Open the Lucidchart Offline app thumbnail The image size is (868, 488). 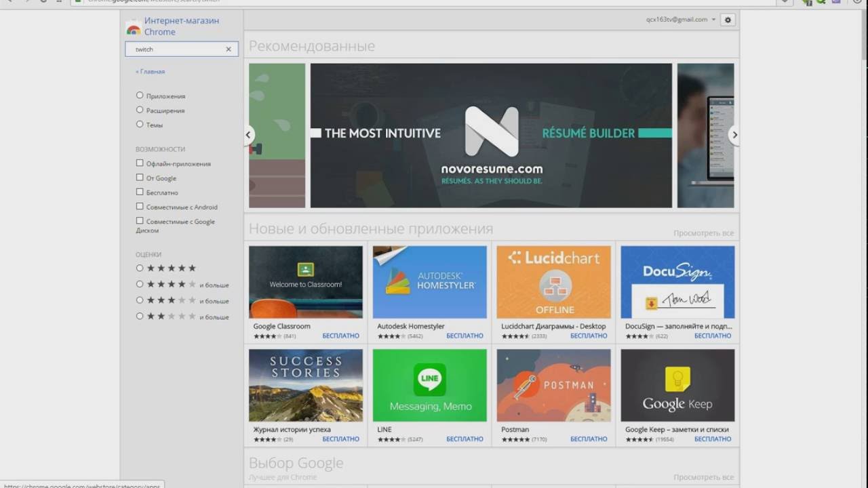[x=554, y=282]
